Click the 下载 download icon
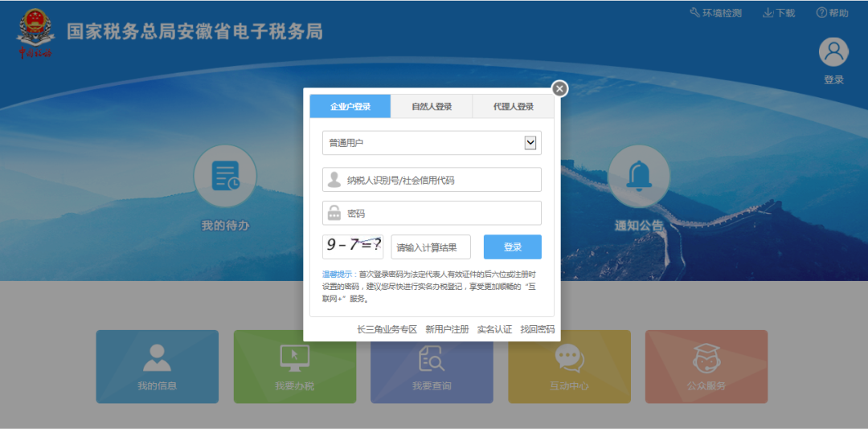This screenshot has width=868, height=432. point(768,13)
